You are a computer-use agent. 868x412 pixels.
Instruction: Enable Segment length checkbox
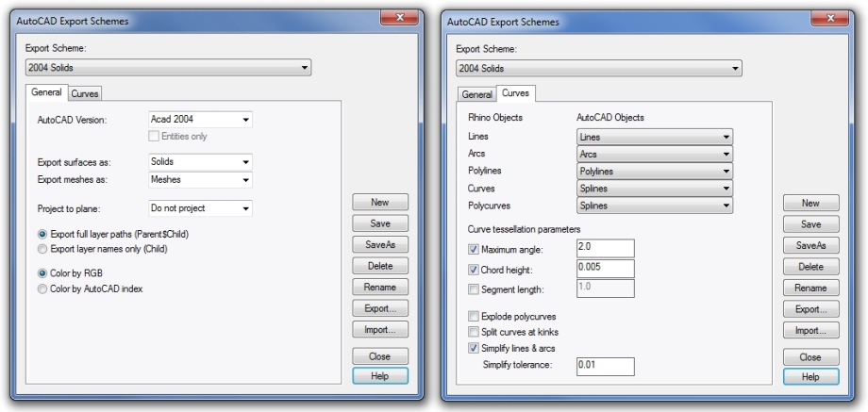point(474,289)
